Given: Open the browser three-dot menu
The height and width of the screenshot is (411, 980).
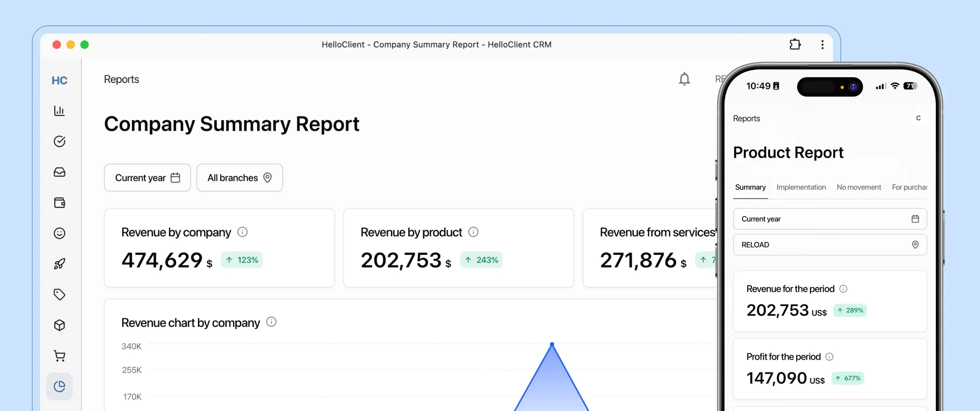Looking at the screenshot, I should tap(822, 44).
